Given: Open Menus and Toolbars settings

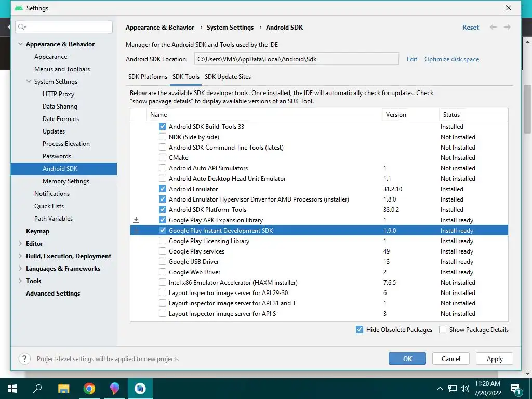Looking at the screenshot, I should pos(62,69).
